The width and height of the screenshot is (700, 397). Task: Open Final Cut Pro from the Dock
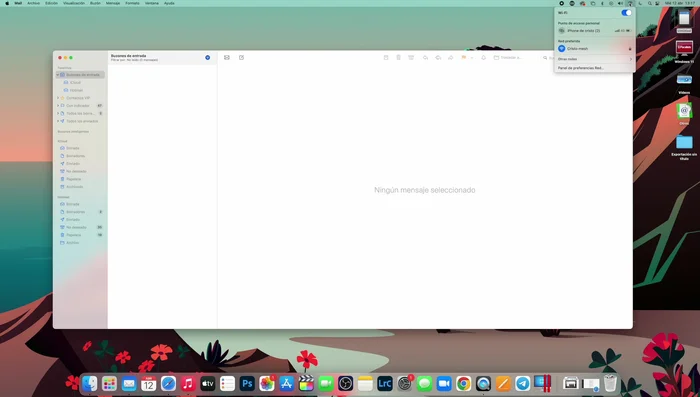[x=306, y=383]
